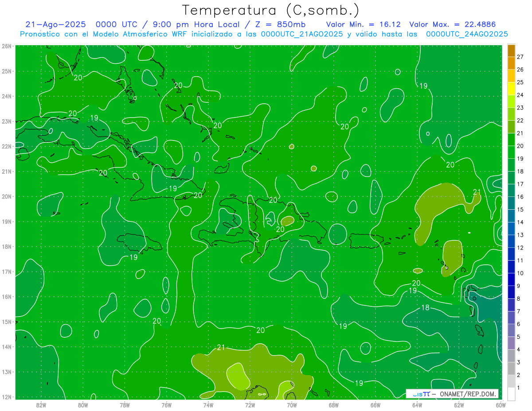Click the 13N latitude axis label
The image size is (532, 411).
[7, 372]
